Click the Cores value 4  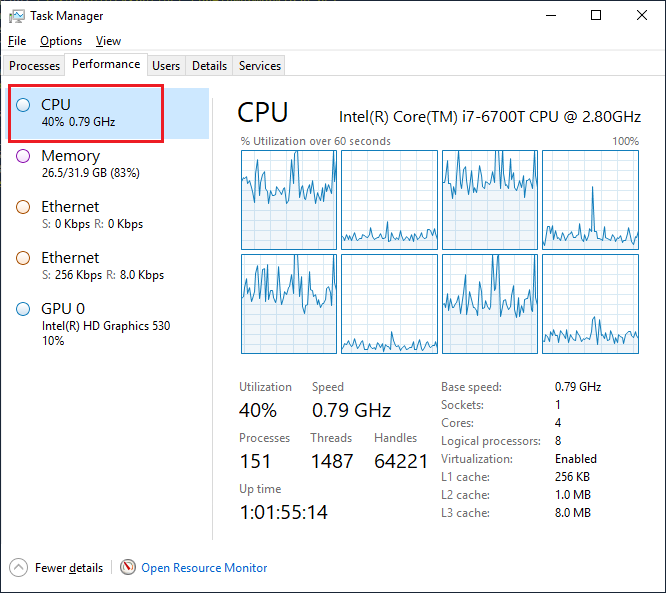(x=558, y=423)
